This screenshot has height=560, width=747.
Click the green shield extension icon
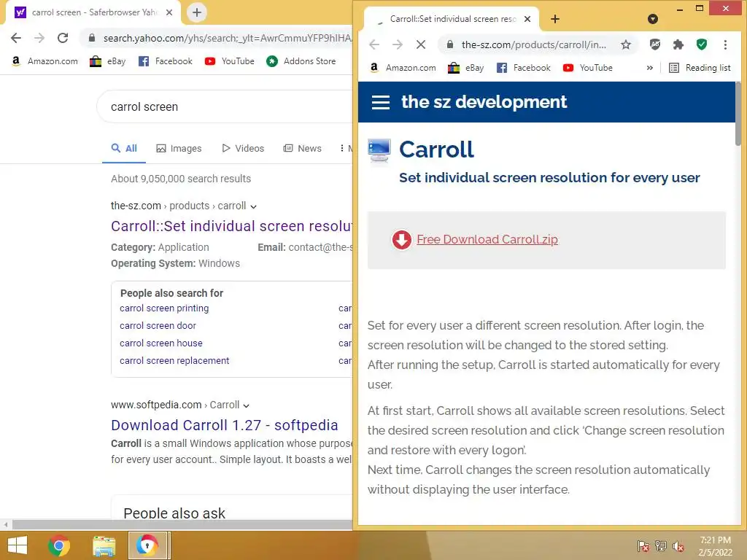pos(701,44)
